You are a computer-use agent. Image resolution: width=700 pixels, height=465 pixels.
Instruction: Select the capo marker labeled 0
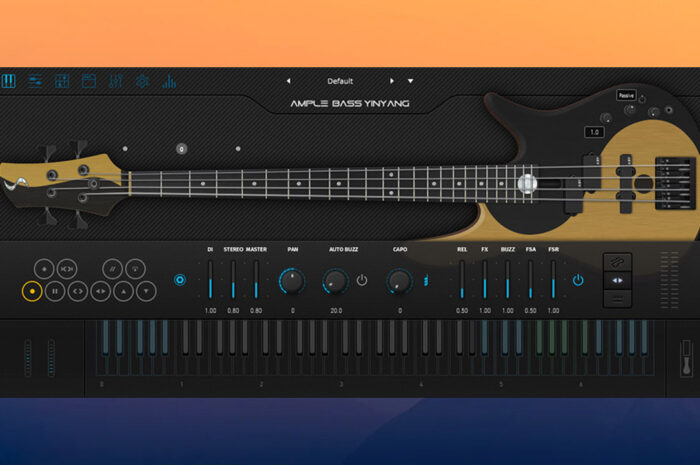click(x=181, y=149)
